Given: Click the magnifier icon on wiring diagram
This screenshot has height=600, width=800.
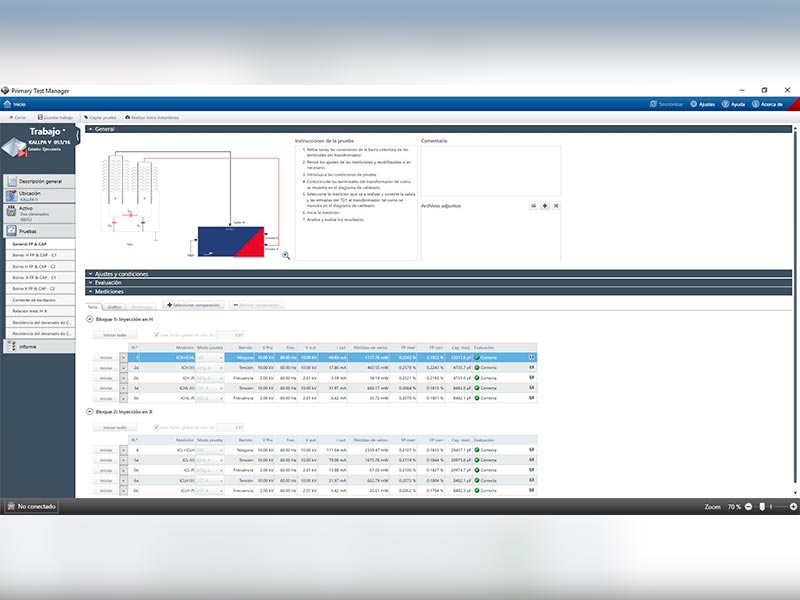Looking at the screenshot, I should [x=285, y=255].
